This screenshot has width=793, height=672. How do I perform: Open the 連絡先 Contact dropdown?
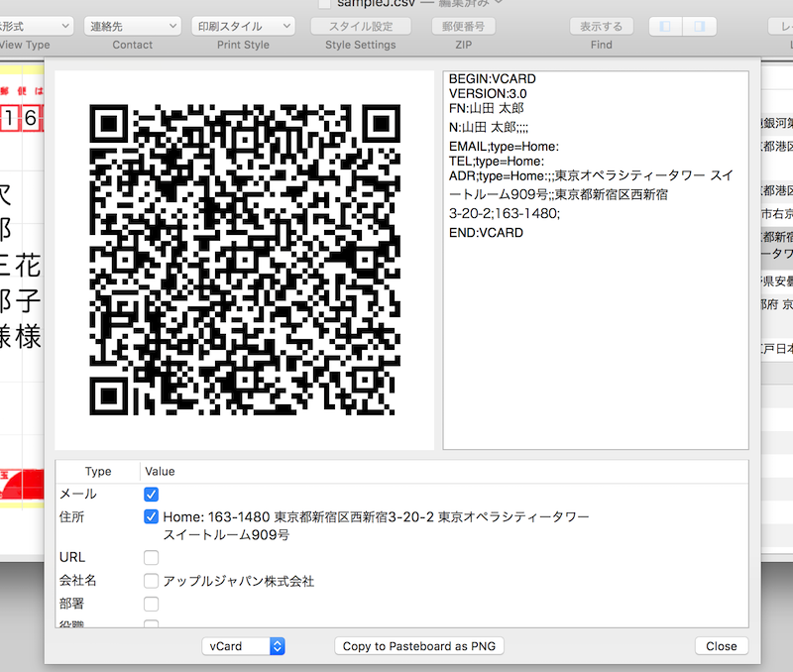(133, 27)
